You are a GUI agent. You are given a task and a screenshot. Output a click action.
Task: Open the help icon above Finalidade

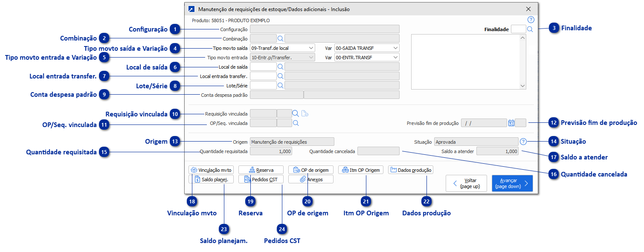531,20
